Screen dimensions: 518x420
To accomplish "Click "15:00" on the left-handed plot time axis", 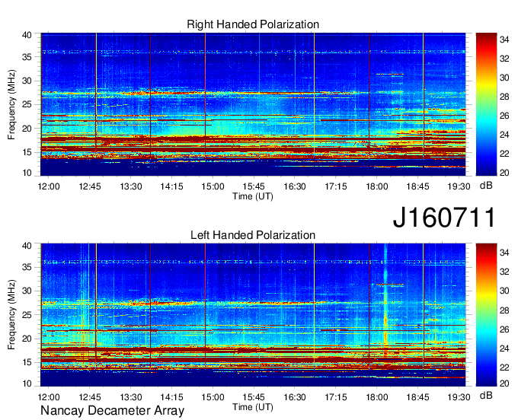I will point(213,397).
